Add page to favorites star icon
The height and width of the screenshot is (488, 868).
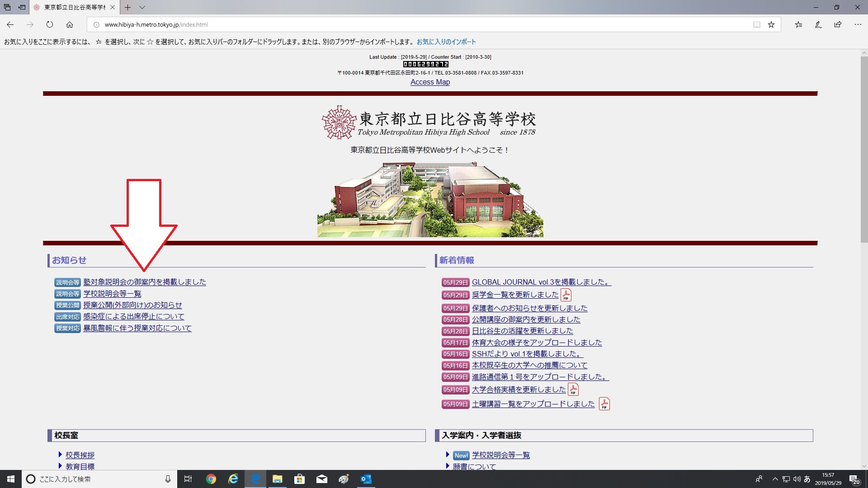click(771, 24)
